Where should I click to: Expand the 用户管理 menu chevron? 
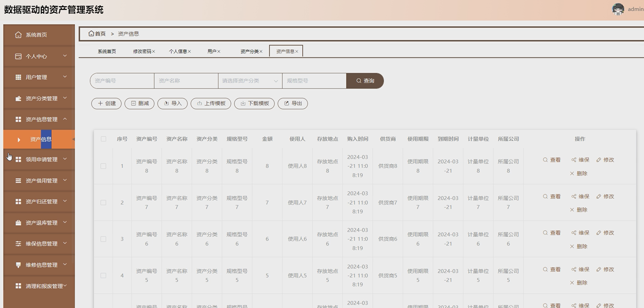65,77
